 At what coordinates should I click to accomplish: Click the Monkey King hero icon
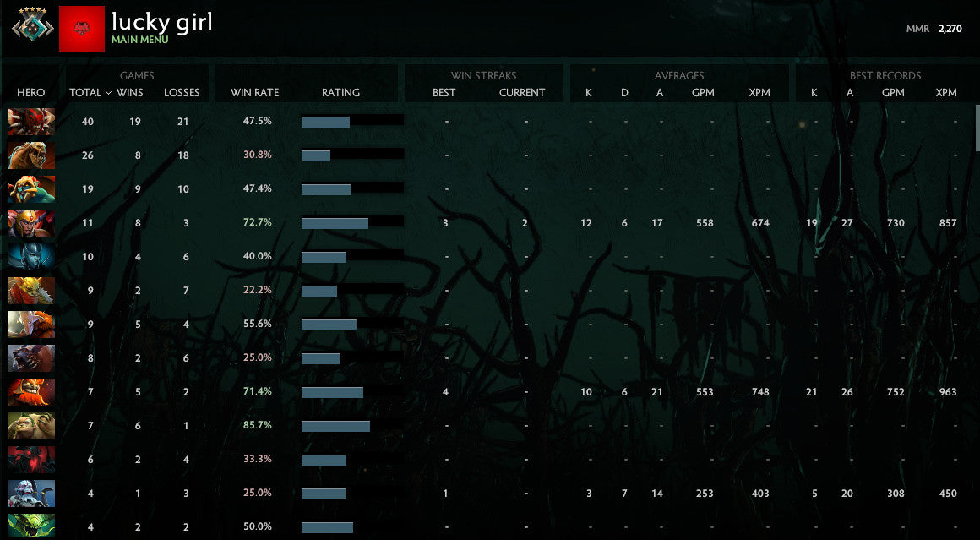pos(31,188)
